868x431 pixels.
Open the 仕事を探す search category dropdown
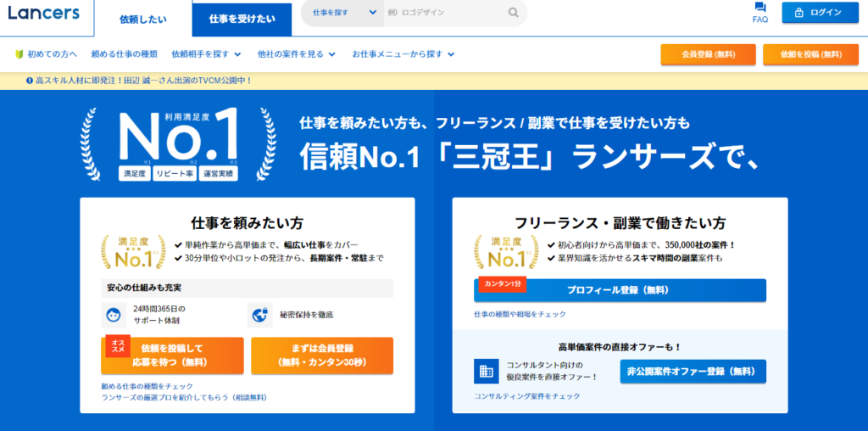pos(343,13)
